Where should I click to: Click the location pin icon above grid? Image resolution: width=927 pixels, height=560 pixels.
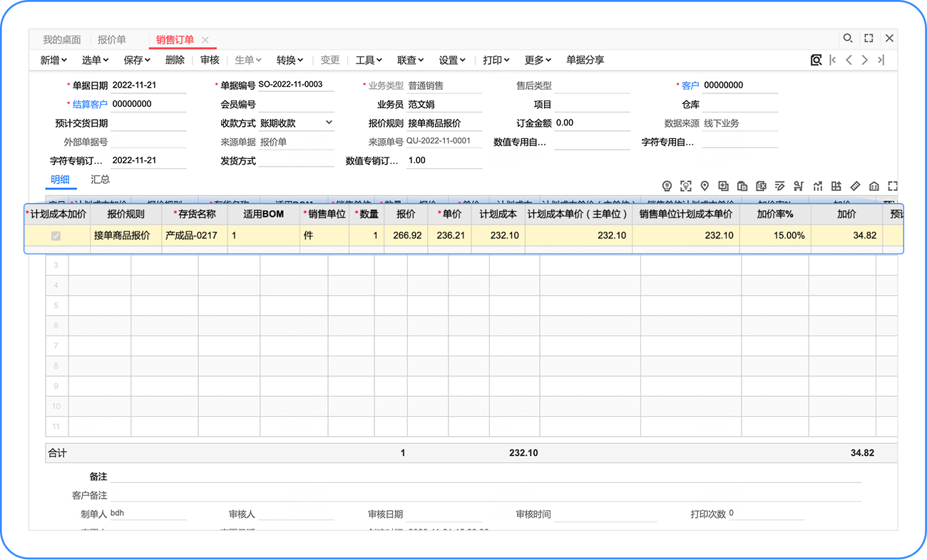(705, 187)
